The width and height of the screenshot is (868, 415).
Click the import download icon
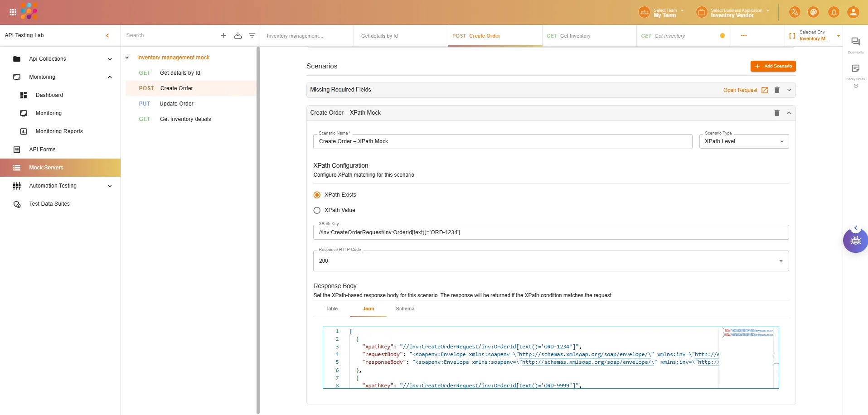[x=238, y=35]
